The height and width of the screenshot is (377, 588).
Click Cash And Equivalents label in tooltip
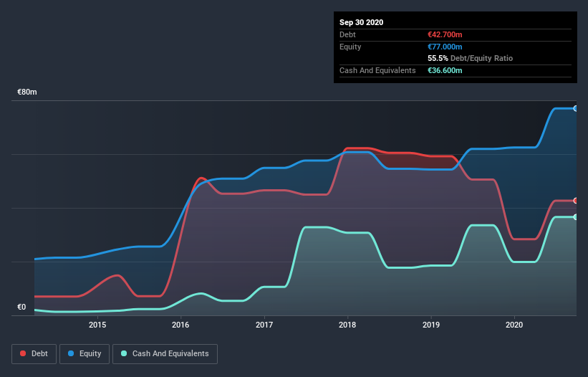[x=377, y=70]
